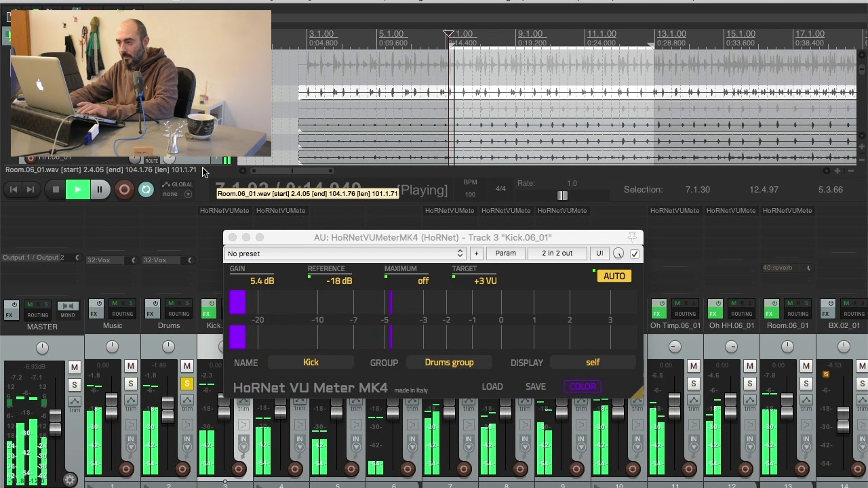This screenshot has width=868, height=488.
Task: Open the Music track ROUTING button
Action: (122, 310)
